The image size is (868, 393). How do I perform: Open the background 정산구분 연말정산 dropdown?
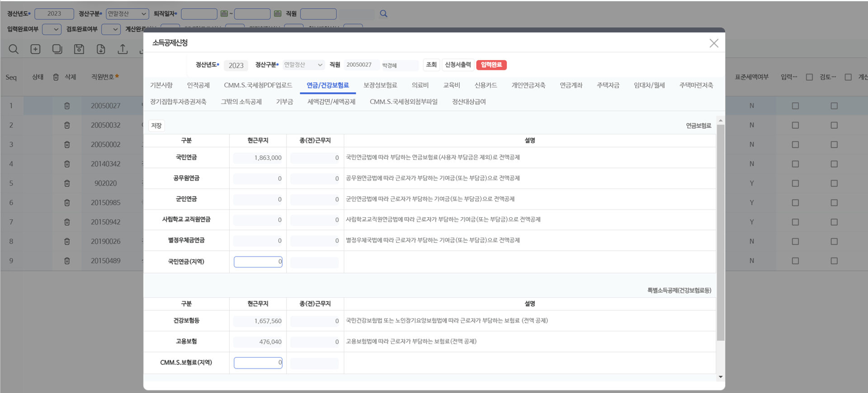(x=127, y=14)
